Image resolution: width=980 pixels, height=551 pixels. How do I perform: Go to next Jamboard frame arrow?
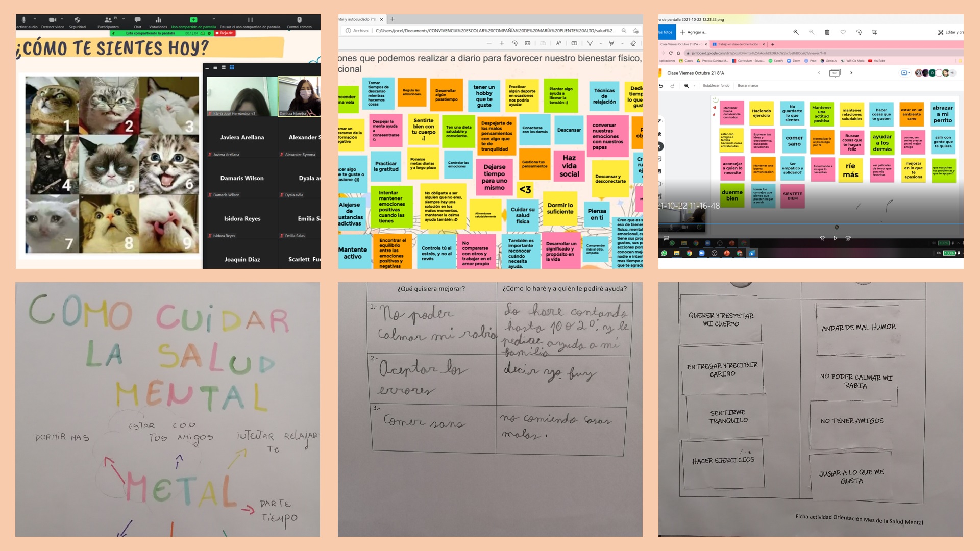[x=851, y=73]
